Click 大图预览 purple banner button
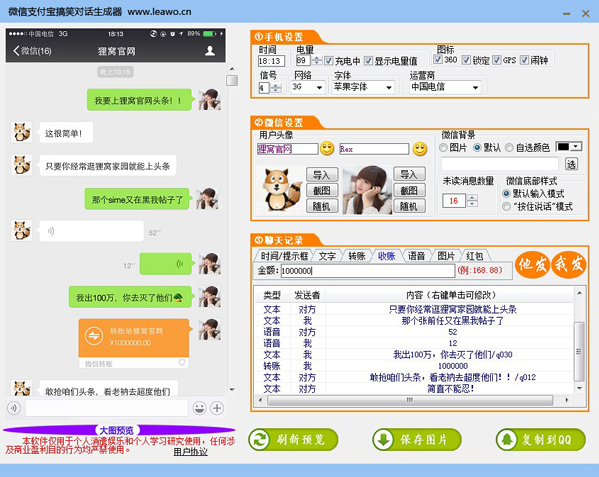 coord(117,430)
